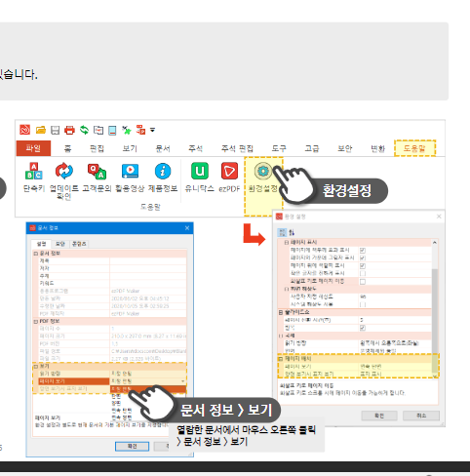The image size is (470, 476).
Task: Collapse 페이지 배치 group in settings
Action: pyautogui.click(x=281, y=359)
